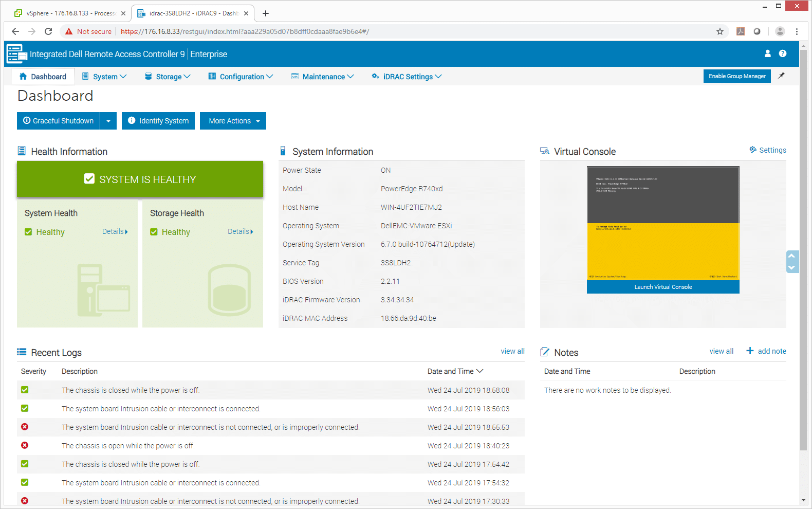Click the Recent Logs list icon
The width and height of the screenshot is (812, 509).
(22, 352)
